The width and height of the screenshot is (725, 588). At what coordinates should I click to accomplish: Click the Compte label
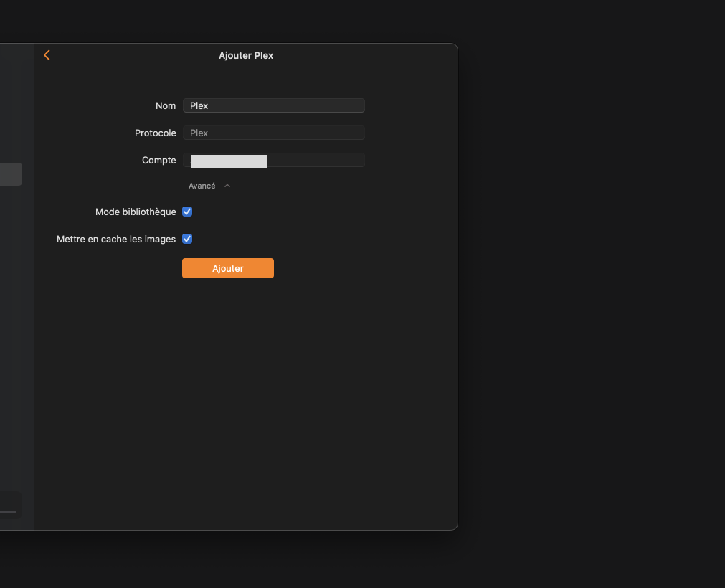159,161
